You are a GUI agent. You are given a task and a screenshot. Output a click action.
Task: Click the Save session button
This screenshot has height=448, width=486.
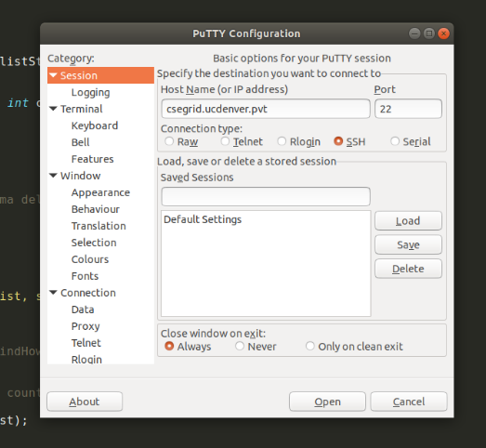(x=408, y=244)
